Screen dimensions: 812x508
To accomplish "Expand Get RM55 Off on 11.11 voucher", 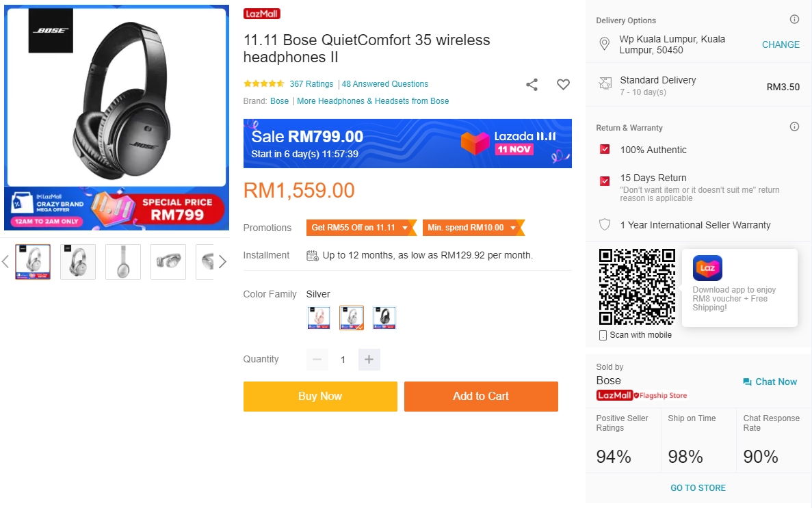I will (360, 228).
